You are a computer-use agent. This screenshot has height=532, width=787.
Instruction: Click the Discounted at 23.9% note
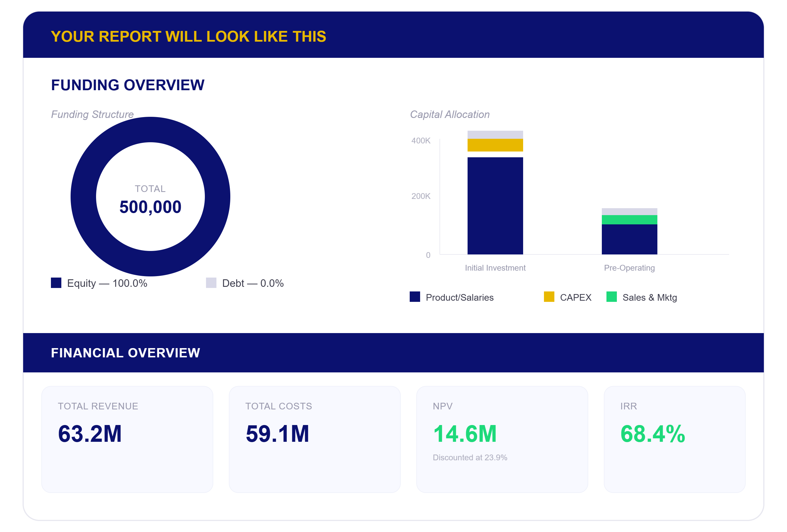[470, 457]
